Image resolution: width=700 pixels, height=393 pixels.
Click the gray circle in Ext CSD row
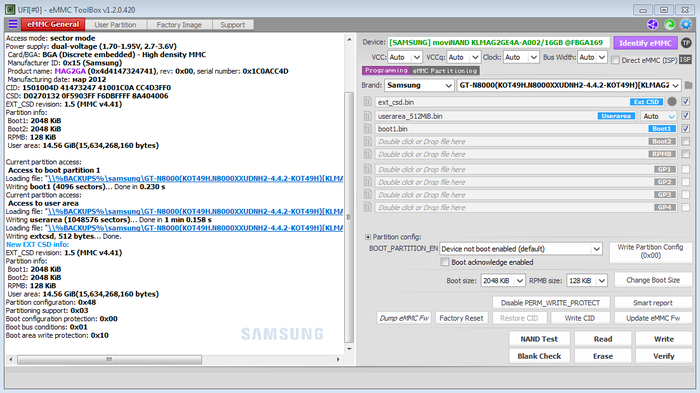[x=672, y=102]
